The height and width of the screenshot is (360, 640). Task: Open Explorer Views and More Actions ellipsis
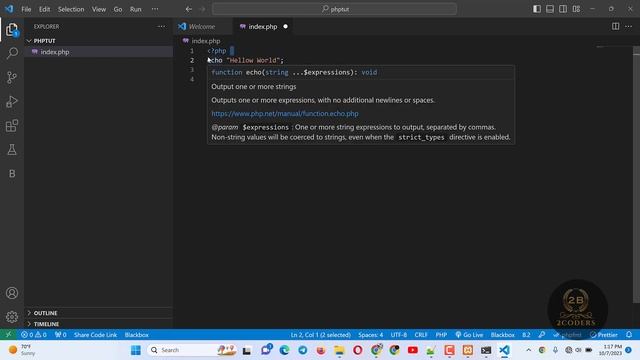(x=161, y=27)
